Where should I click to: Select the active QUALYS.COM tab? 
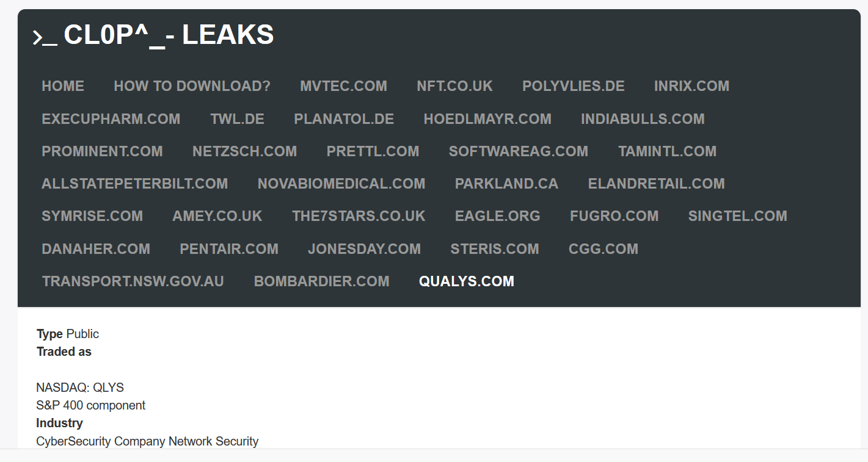click(467, 281)
